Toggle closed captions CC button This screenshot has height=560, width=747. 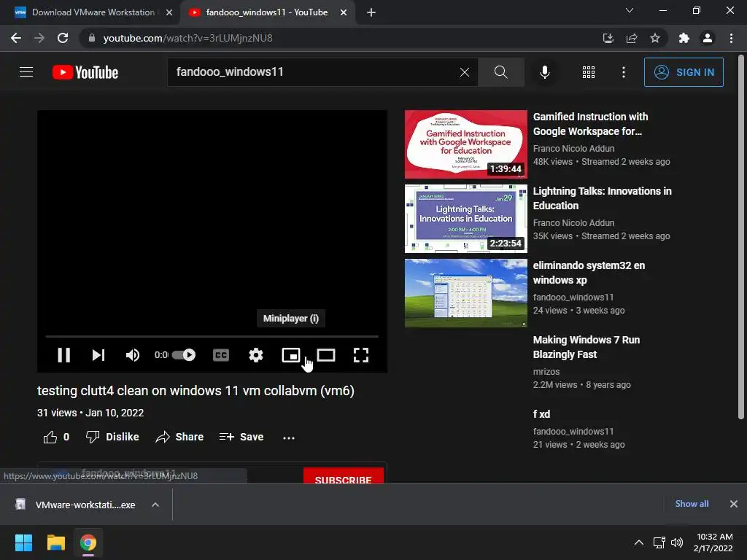pos(221,355)
